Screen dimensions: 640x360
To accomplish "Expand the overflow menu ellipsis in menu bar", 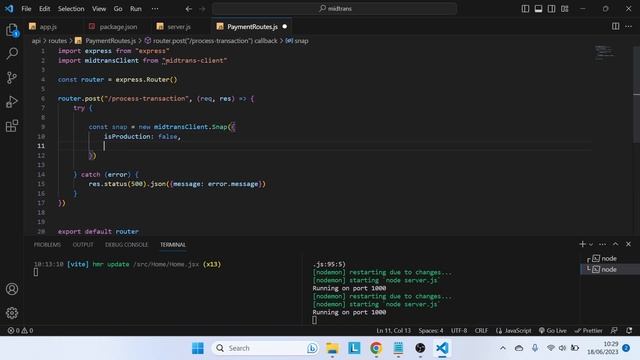I will pos(155,9).
